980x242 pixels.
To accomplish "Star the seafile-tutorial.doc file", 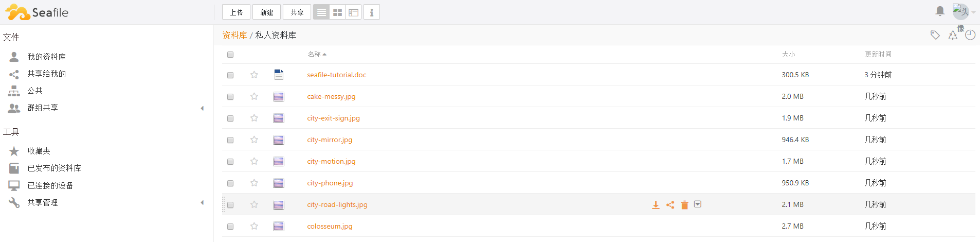I will (254, 75).
